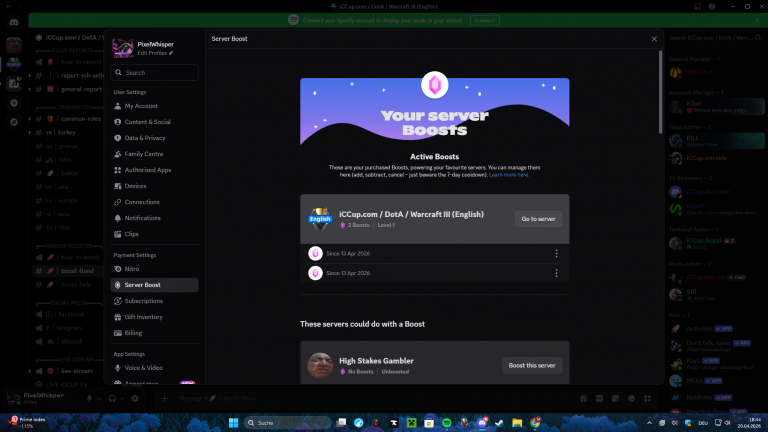Open the Windows Start menu
Image resolution: width=768 pixels, height=432 pixels.
pyautogui.click(x=234, y=423)
